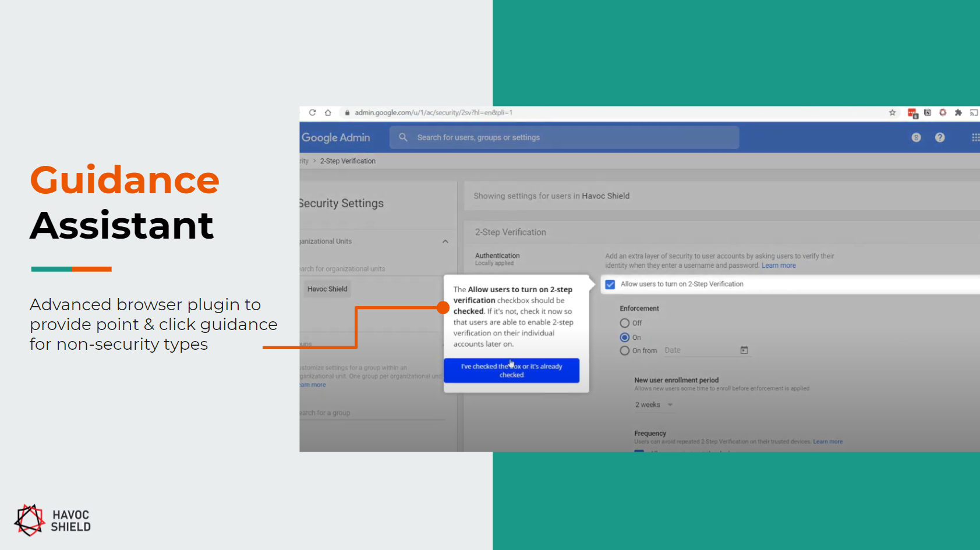Select the On enforcement radio button
Screen dimensions: 980x550
tap(625, 337)
